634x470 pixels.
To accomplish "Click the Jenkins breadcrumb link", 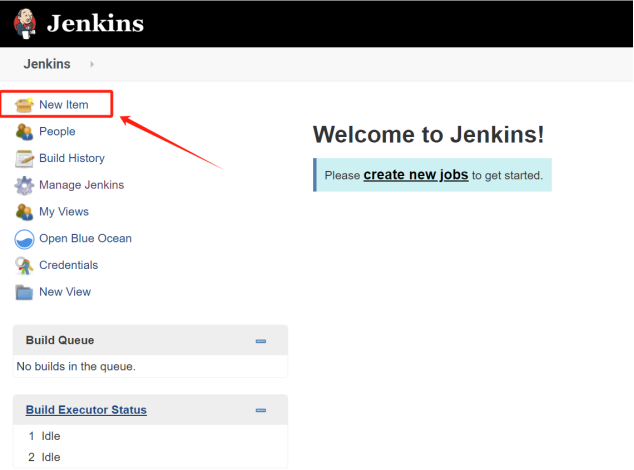I will pyautogui.click(x=47, y=64).
